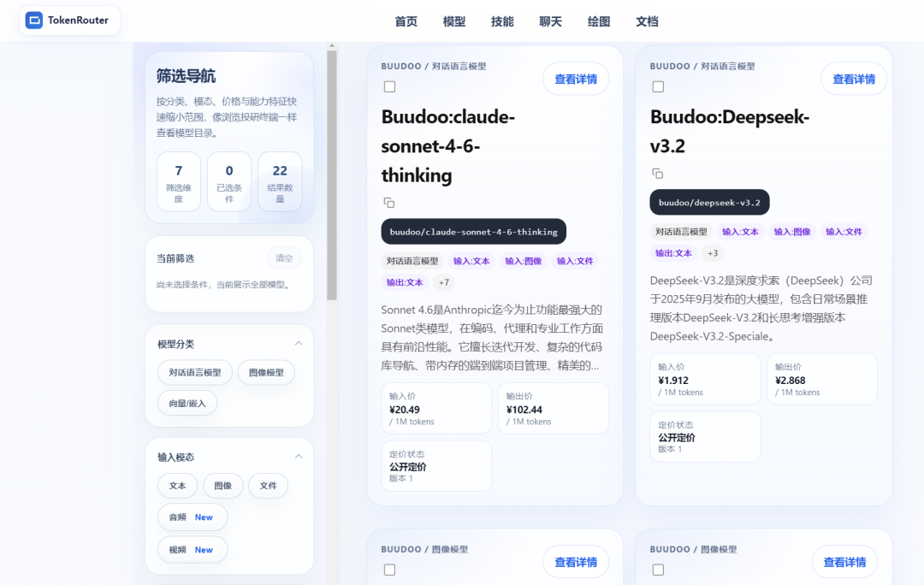
Task: Open the 聊天 nav item
Action: [x=551, y=21]
